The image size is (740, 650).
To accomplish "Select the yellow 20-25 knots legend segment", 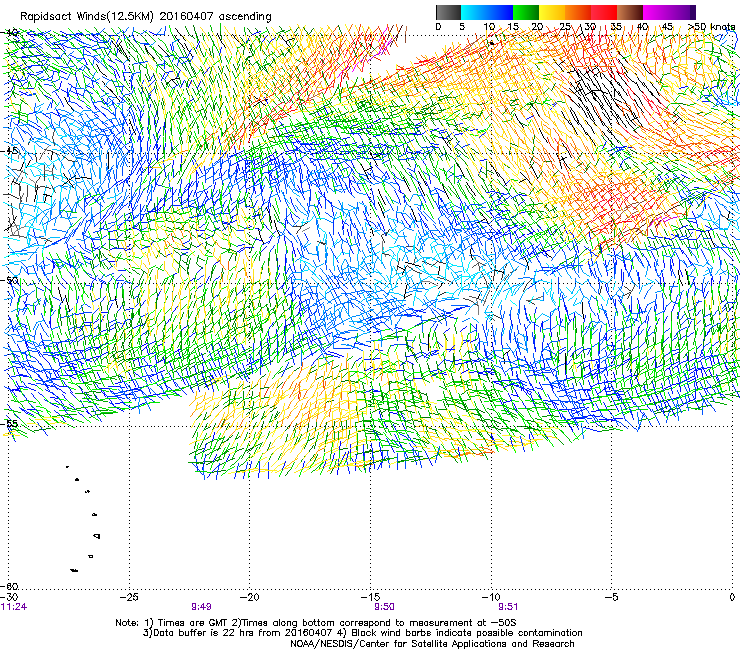I will [552, 12].
